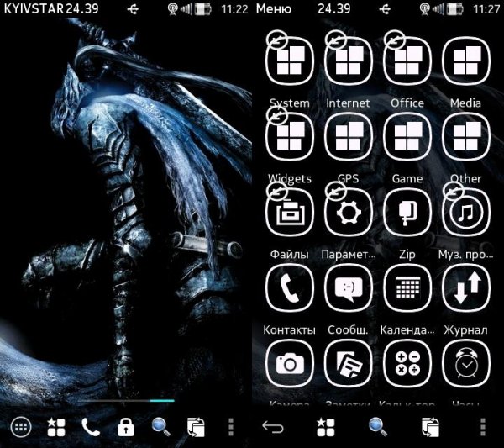Tap the System label text
Screen dimensions: 504x448
tap(290, 103)
